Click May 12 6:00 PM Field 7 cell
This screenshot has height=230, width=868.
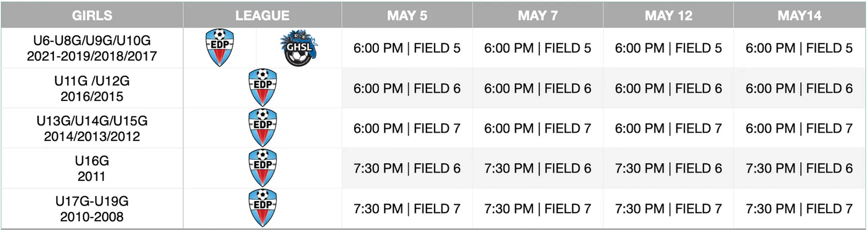pyautogui.click(x=668, y=128)
